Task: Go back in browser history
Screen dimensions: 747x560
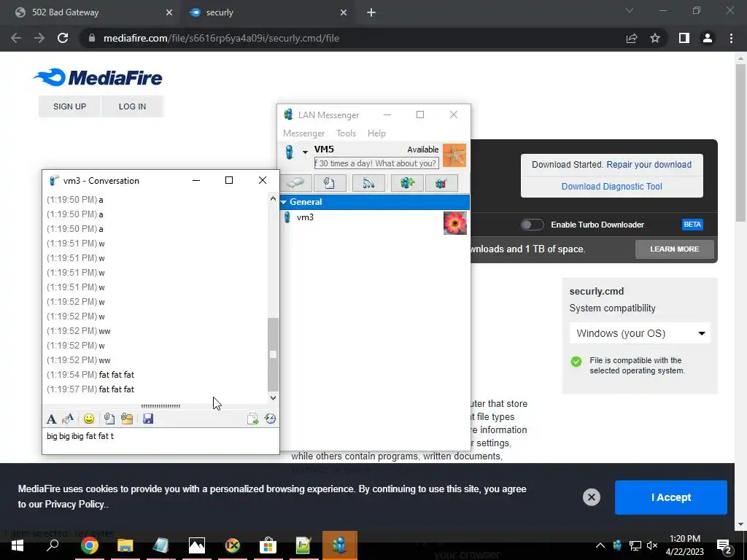Action: (16, 38)
